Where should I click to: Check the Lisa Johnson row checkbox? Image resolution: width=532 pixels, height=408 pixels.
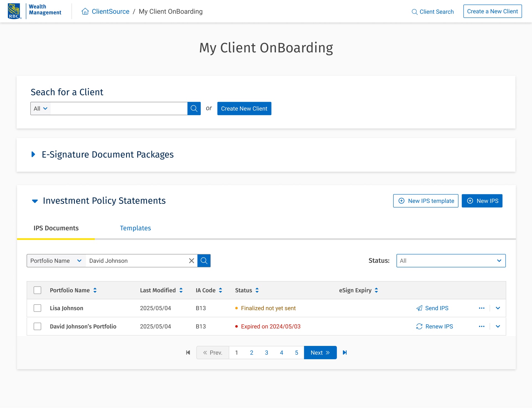(37, 308)
